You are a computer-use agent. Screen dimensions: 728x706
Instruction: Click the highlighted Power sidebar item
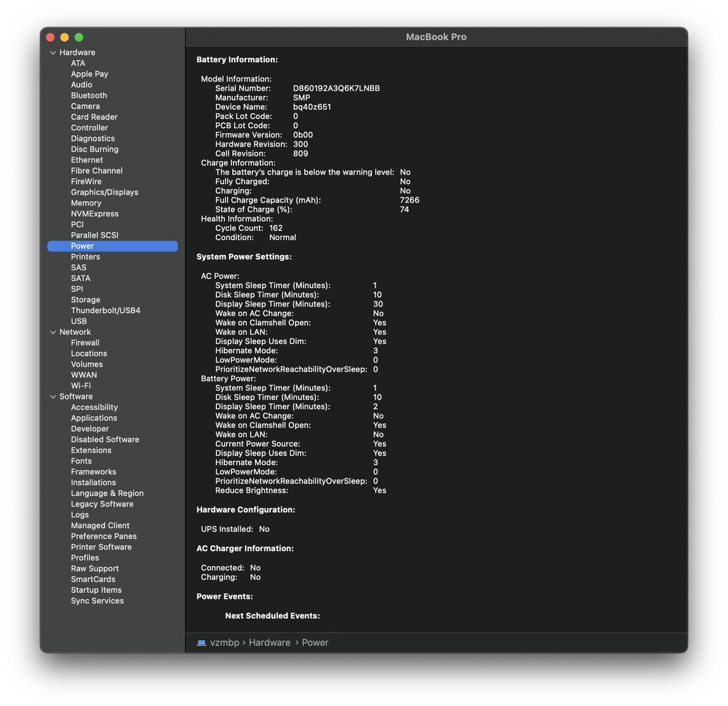pyautogui.click(x=113, y=246)
